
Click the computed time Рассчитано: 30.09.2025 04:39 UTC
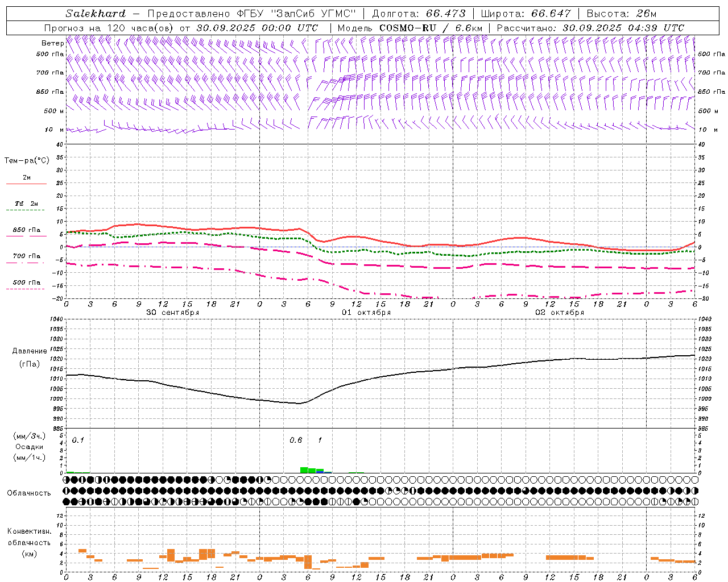[590, 28]
